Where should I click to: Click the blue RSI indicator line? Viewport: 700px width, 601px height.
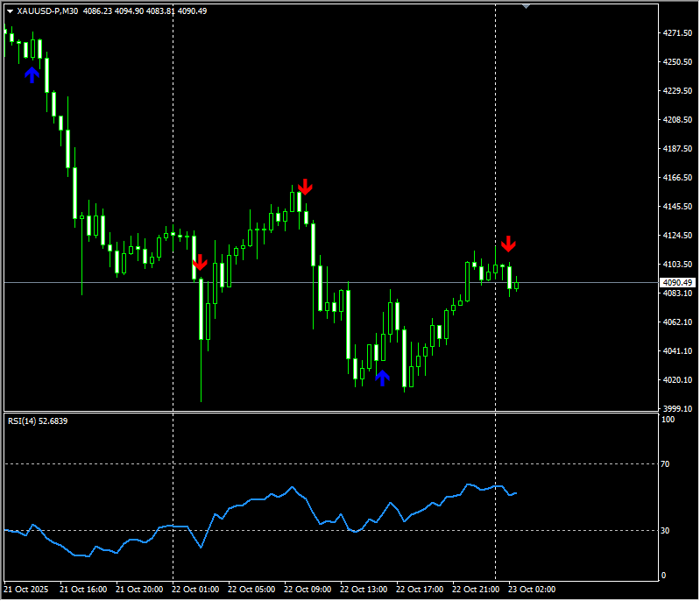pos(263,499)
